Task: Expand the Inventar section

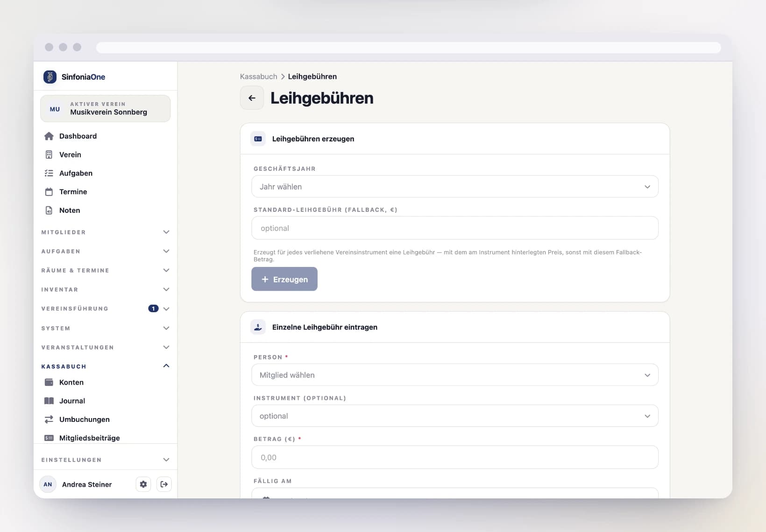Action: point(106,289)
